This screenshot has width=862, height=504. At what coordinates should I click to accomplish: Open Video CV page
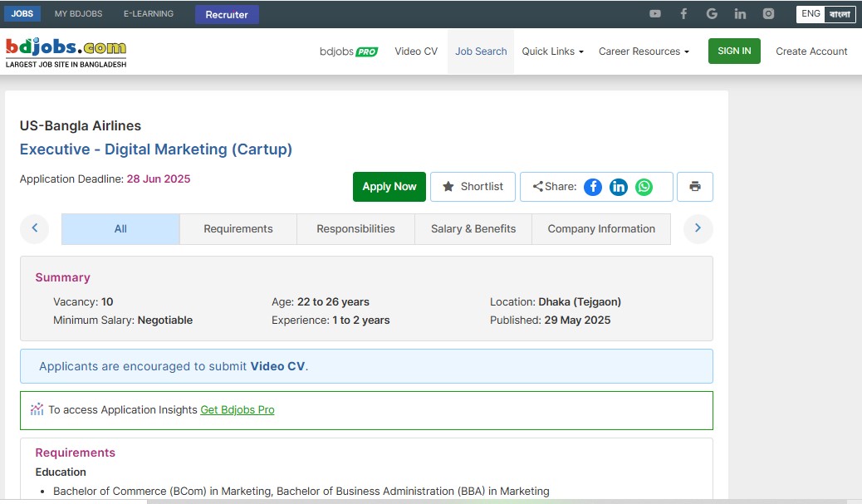pyautogui.click(x=416, y=51)
